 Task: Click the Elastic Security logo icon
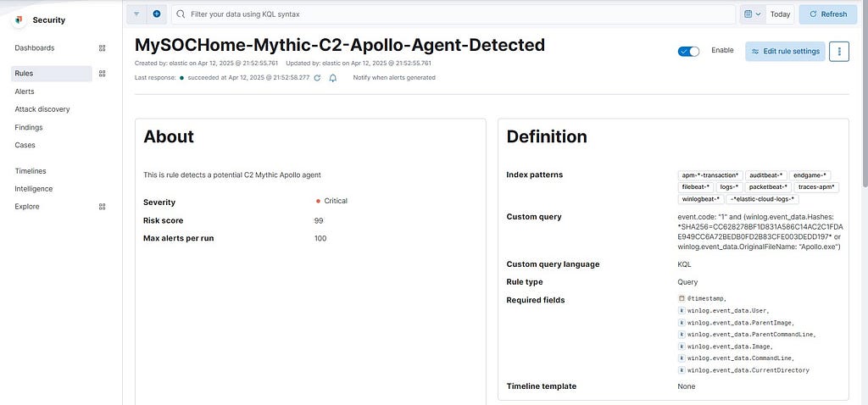click(x=19, y=20)
